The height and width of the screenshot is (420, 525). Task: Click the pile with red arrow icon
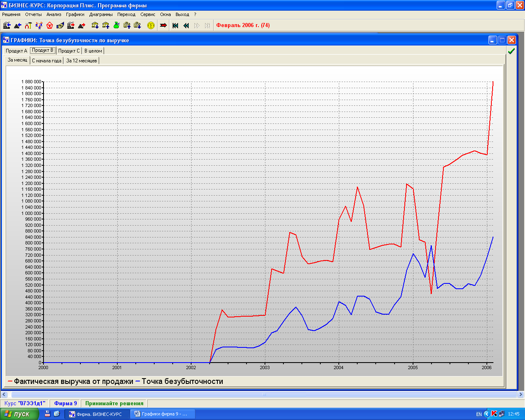tap(82, 25)
